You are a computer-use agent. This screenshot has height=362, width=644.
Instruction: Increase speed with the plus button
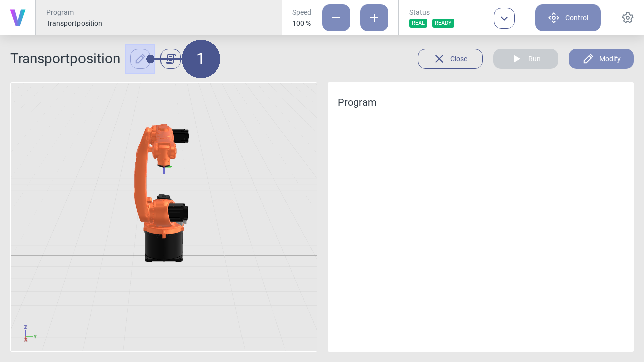click(374, 18)
